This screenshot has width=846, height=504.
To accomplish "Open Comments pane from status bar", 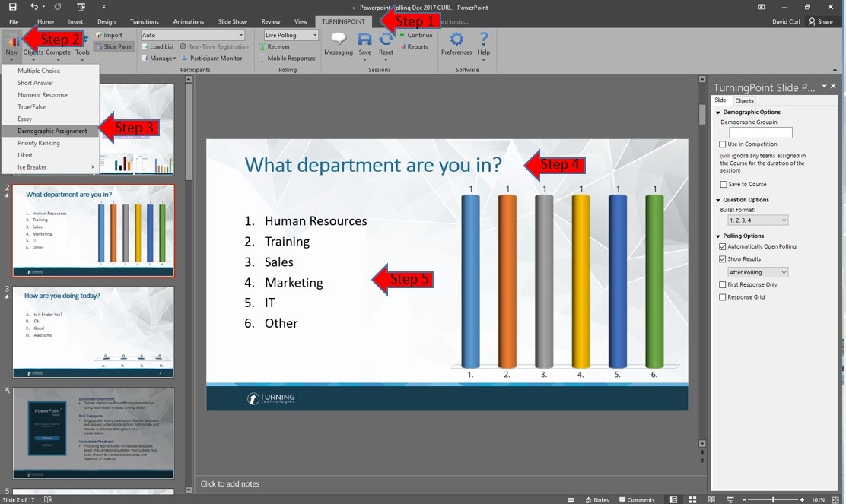I will click(x=637, y=499).
